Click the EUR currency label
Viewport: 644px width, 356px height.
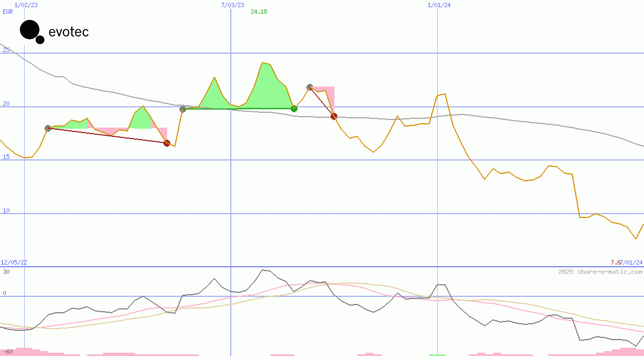tap(8, 12)
